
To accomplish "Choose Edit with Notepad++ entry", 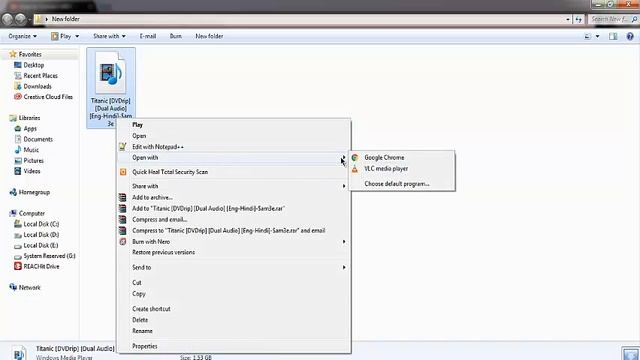I will click(233, 147).
